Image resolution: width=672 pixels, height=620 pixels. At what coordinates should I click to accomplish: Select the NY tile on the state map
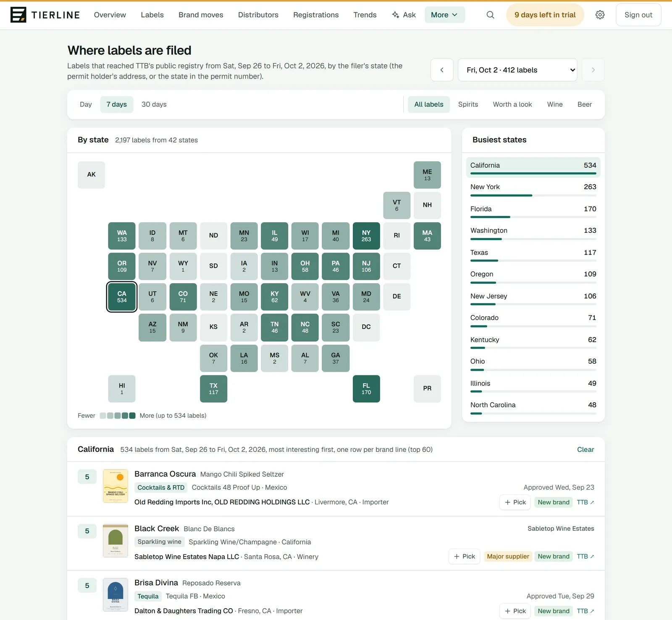(x=366, y=236)
